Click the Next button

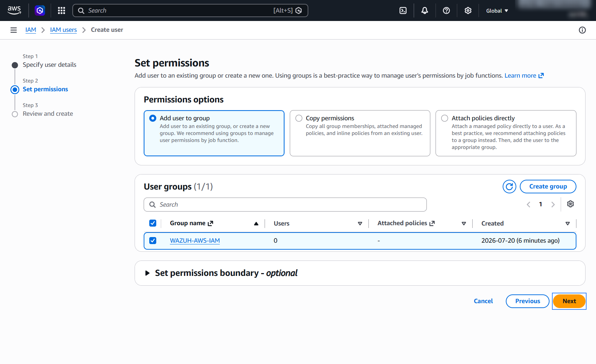click(569, 301)
